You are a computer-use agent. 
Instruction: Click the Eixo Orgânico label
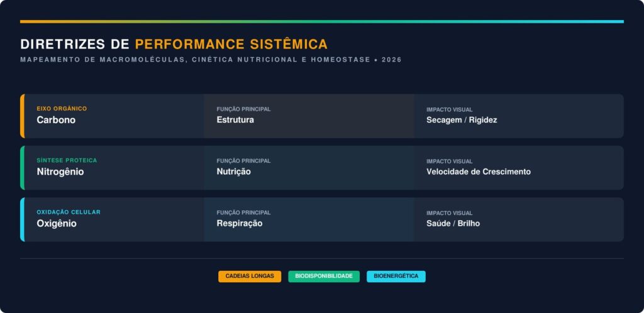(x=62, y=109)
